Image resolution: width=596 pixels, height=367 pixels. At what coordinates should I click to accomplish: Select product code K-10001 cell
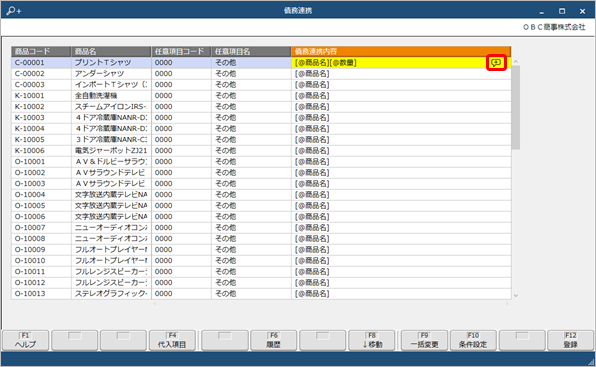tap(41, 96)
